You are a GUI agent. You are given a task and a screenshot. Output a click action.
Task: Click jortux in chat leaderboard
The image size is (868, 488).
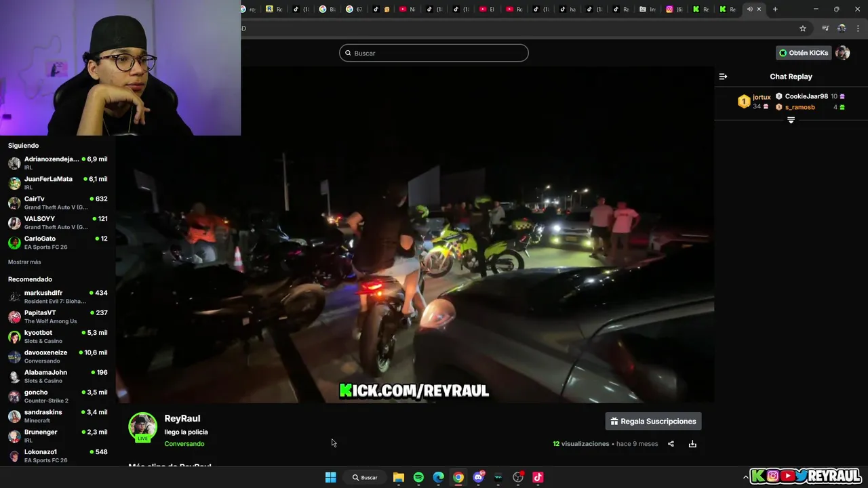click(762, 97)
